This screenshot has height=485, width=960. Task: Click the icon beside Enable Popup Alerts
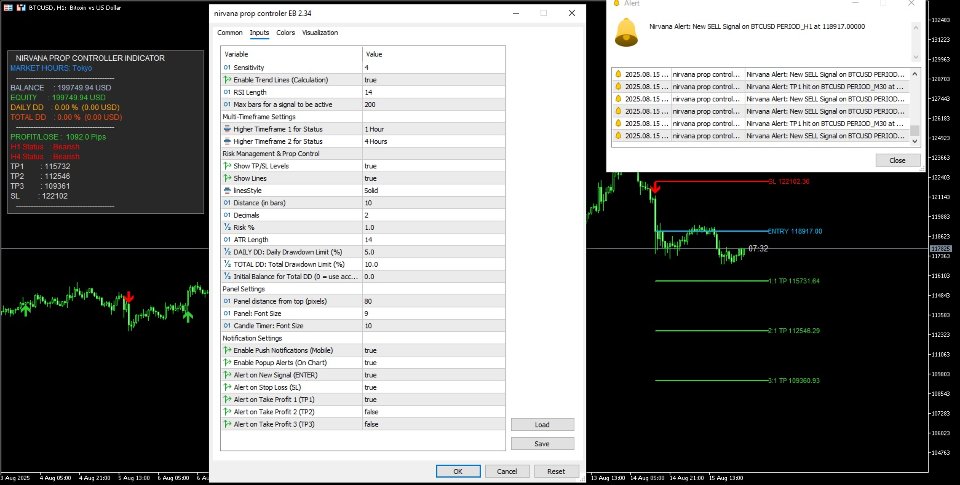(227, 363)
